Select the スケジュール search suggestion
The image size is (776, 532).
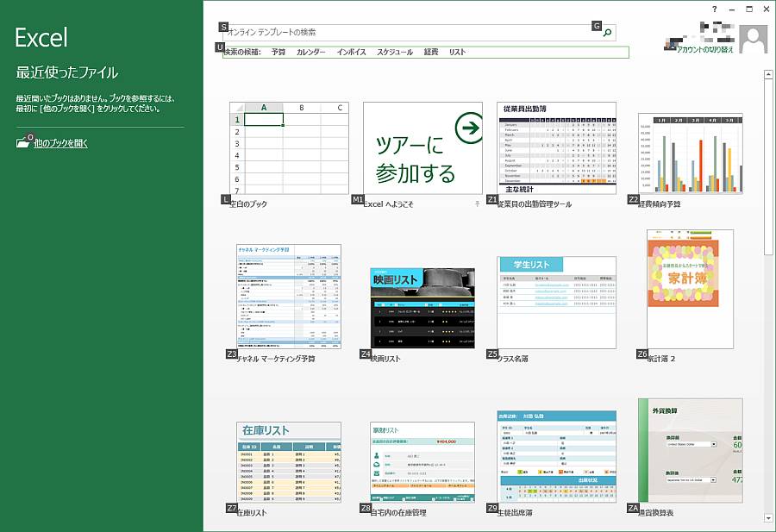(x=395, y=52)
